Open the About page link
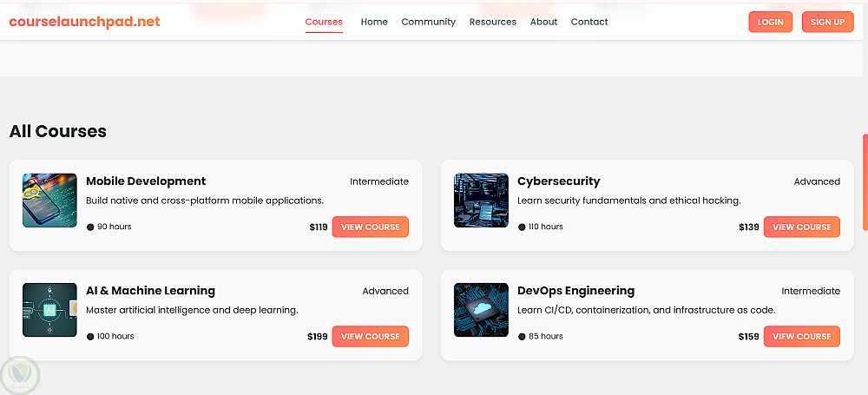 pos(543,22)
